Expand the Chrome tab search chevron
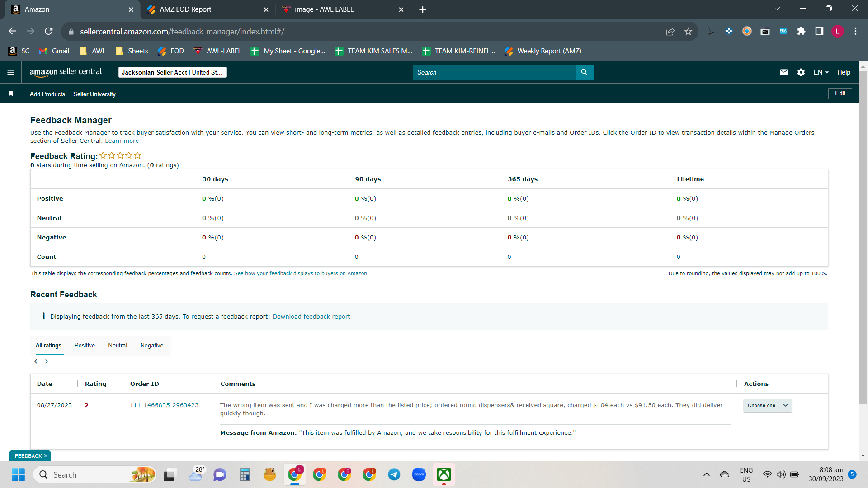 pos(777,9)
